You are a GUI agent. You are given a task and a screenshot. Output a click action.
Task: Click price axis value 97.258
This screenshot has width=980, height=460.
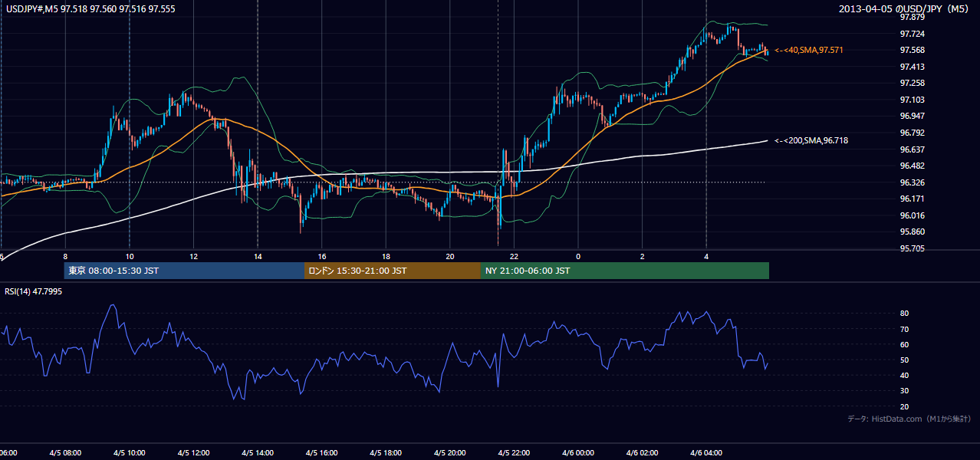click(911, 83)
